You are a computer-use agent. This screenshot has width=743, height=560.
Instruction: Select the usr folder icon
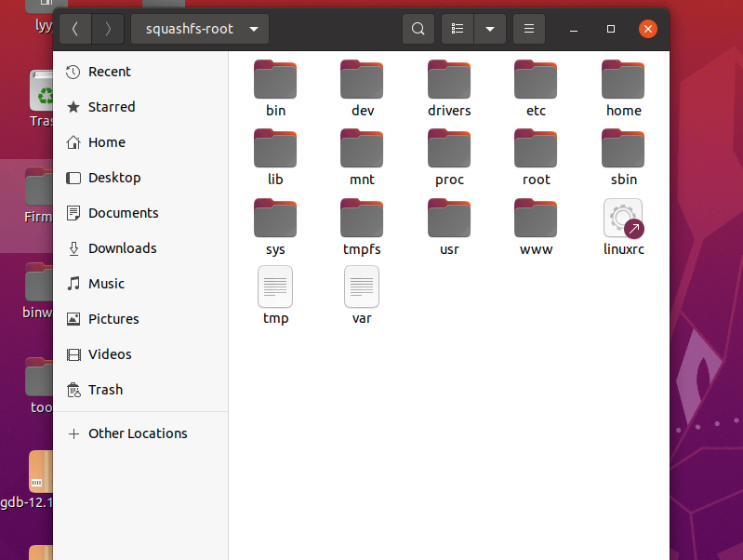pos(449,218)
